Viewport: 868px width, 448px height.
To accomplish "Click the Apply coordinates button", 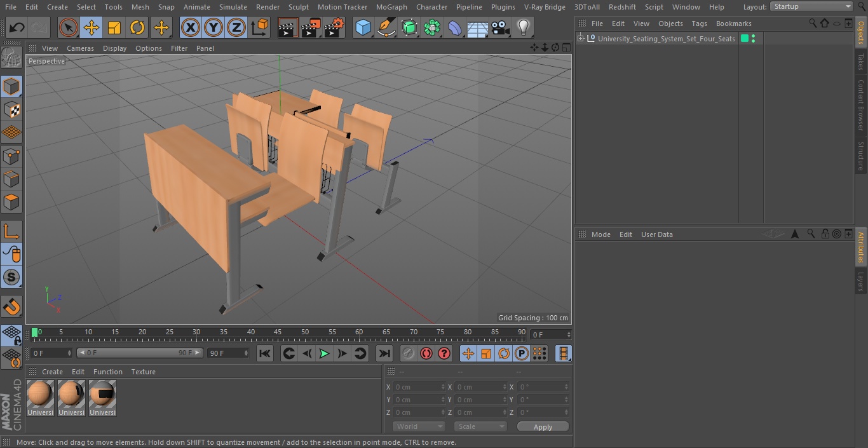I will click(x=543, y=426).
